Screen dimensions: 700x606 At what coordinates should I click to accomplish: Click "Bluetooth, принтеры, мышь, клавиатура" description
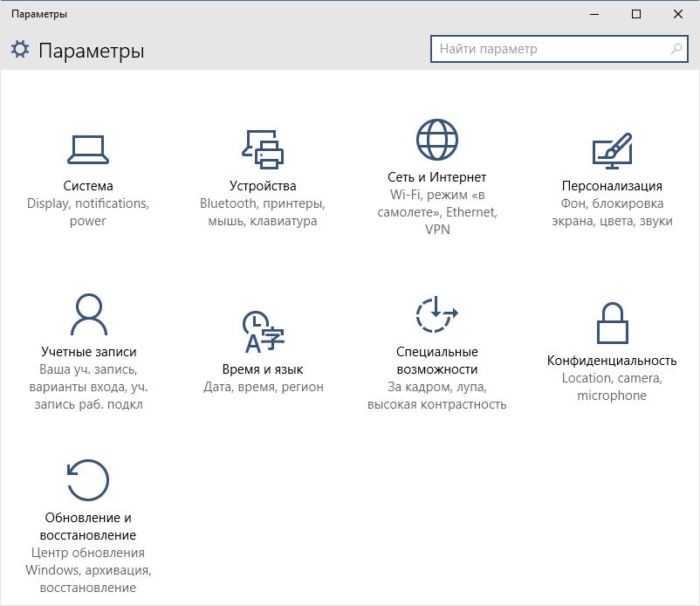tap(262, 212)
